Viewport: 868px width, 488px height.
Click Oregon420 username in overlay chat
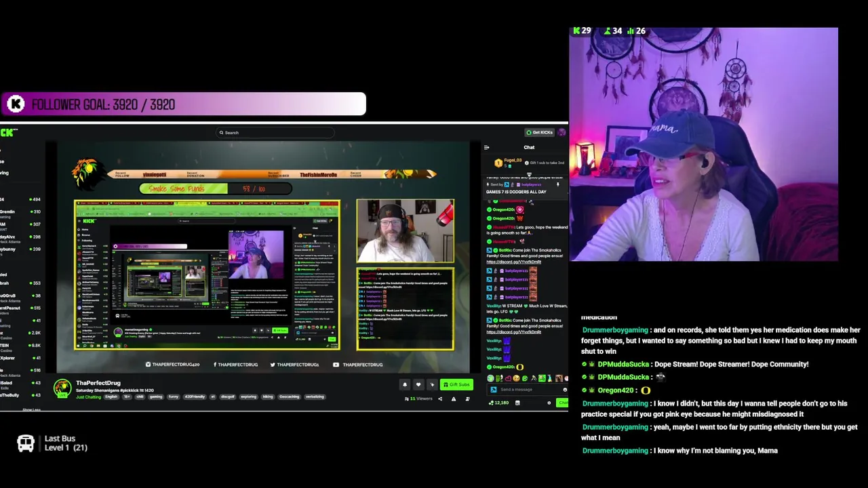(615, 390)
